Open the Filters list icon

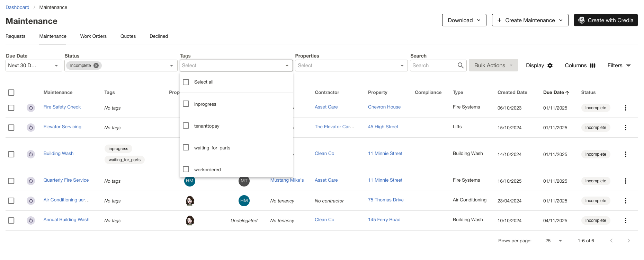[x=628, y=66]
